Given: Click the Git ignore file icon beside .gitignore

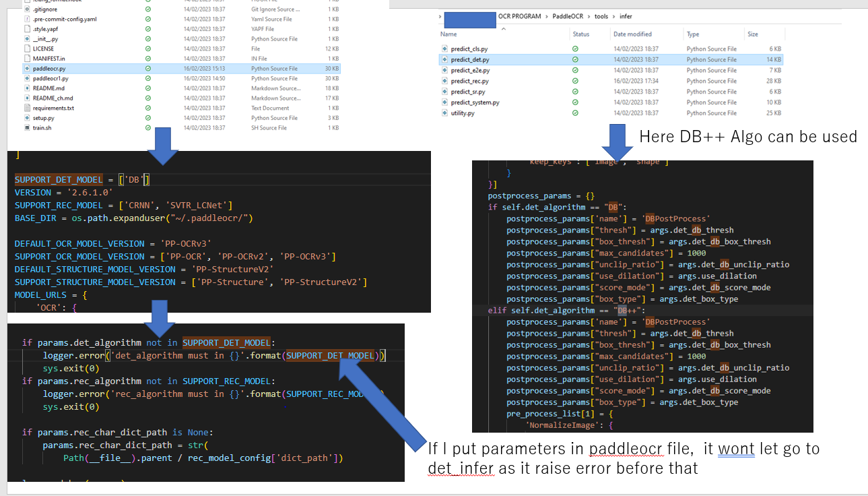Looking at the screenshot, I should click(x=26, y=9).
